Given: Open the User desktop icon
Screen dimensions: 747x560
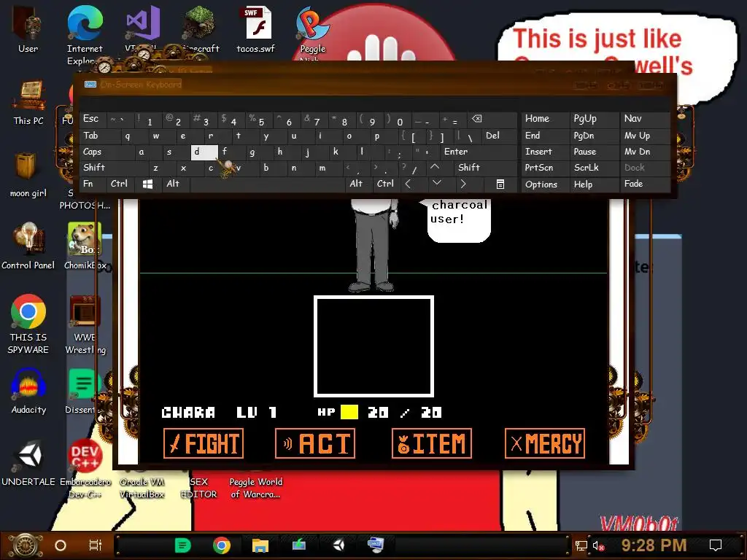Looking at the screenshot, I should pos(28,28).
